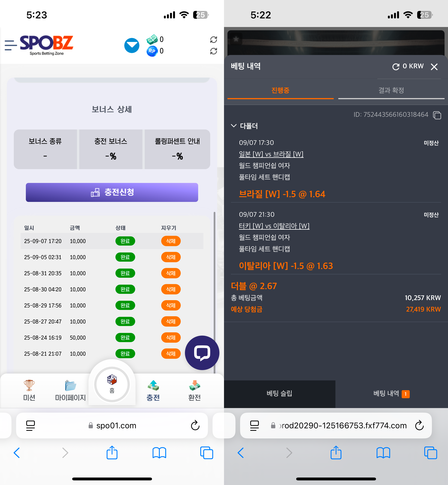Open the 베팅 슬립 tab
This screenshot has width=448, height=485.
tap(280, 393)
